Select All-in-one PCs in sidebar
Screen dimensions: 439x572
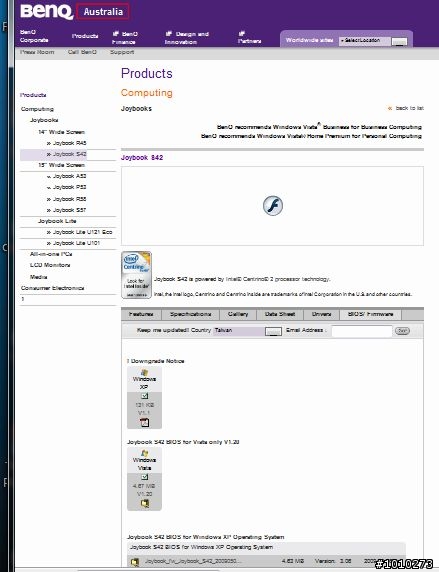tap(51, 254)
